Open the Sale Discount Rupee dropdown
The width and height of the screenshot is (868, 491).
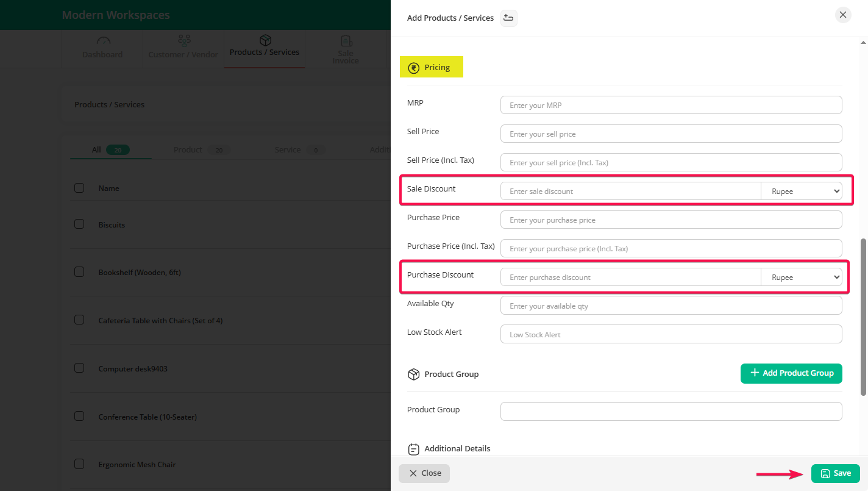[x=801, y=192]
